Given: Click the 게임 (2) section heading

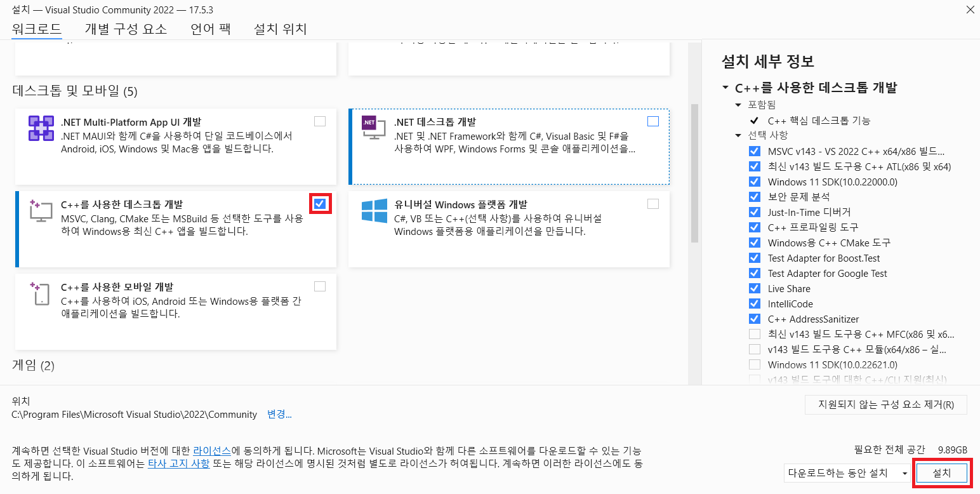Looking at the screenshot, I should click(34, 365).
